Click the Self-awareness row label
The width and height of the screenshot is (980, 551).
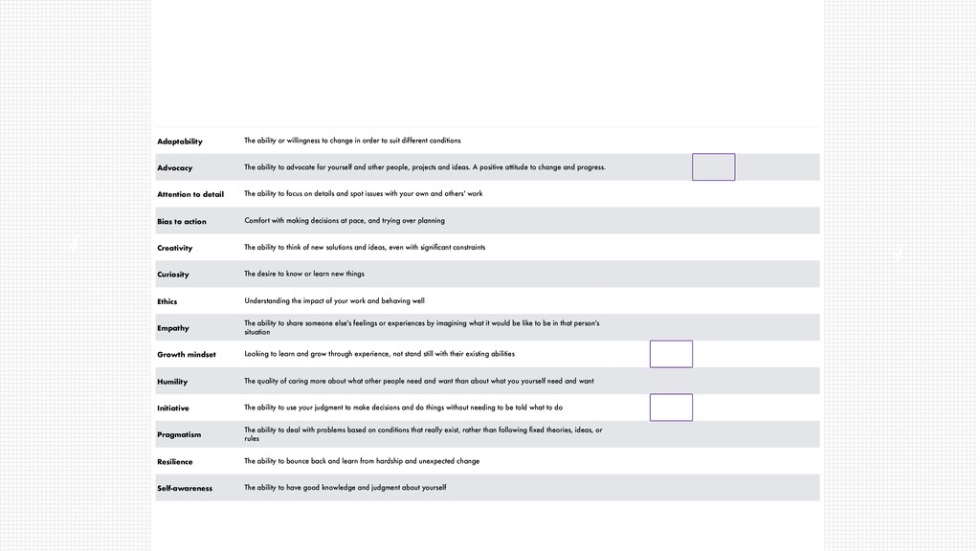[185, 488]
